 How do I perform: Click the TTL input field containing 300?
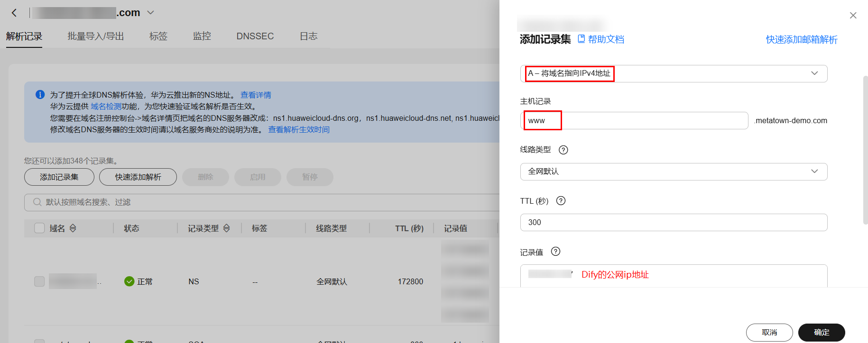(x=674, y=222)
